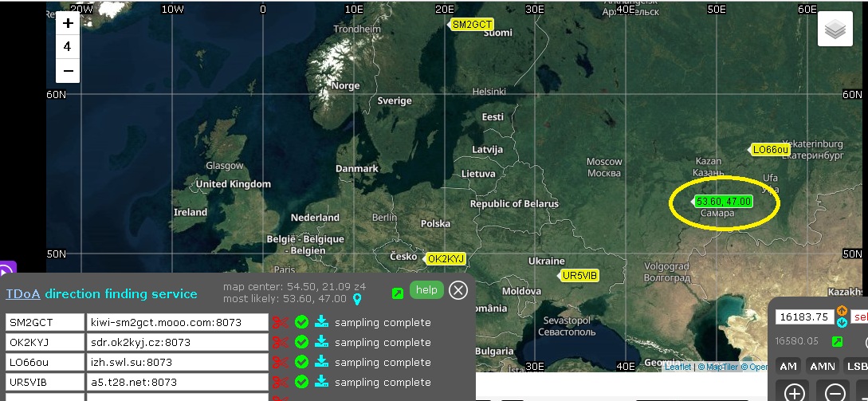The height and width of the screenshot is (401, 868).
Task: Select AM demodulation mode
Action: click(788, 366)
